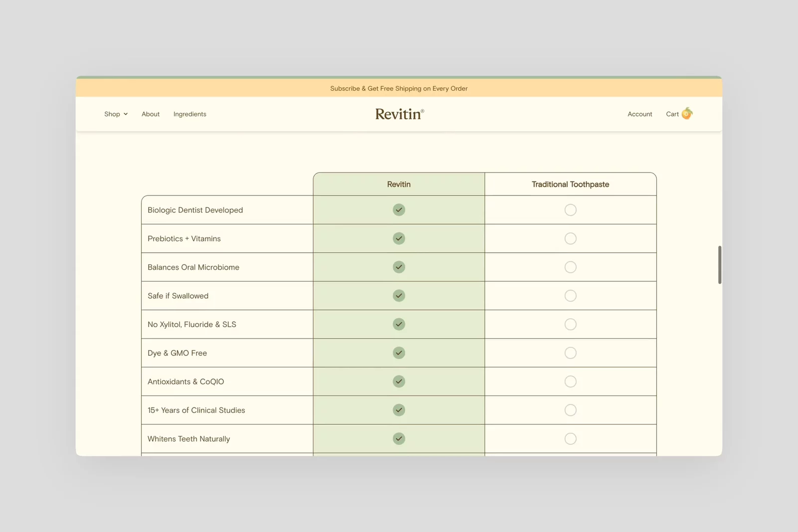This screenshot has height=532, width=798.
Task: Click the Traditional Toothpaste column header
Action: click(x=571, y=184)
